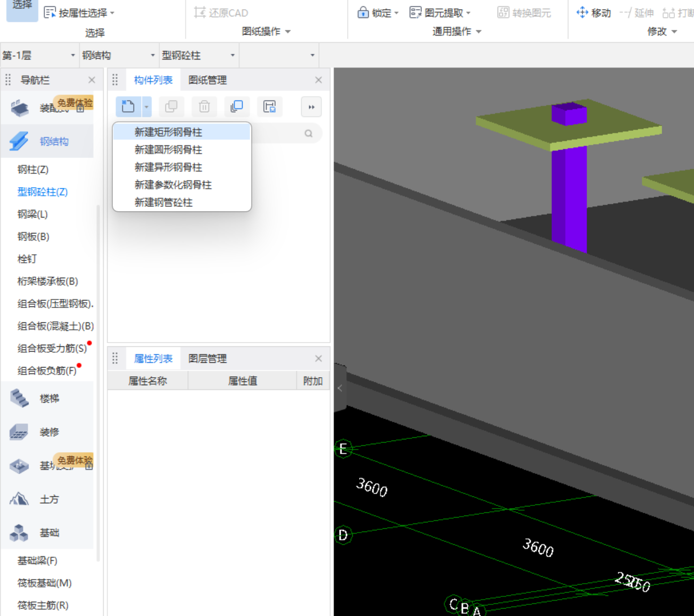
Task: Click the double-arrow more tools button
Action: (311, 107)
